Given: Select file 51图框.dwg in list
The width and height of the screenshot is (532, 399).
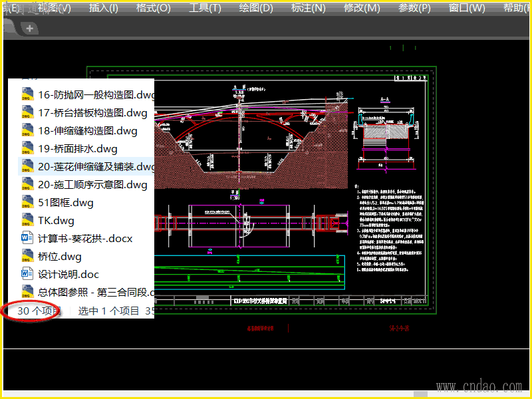Looking at the screenshot, I should (x=86, y=203).
